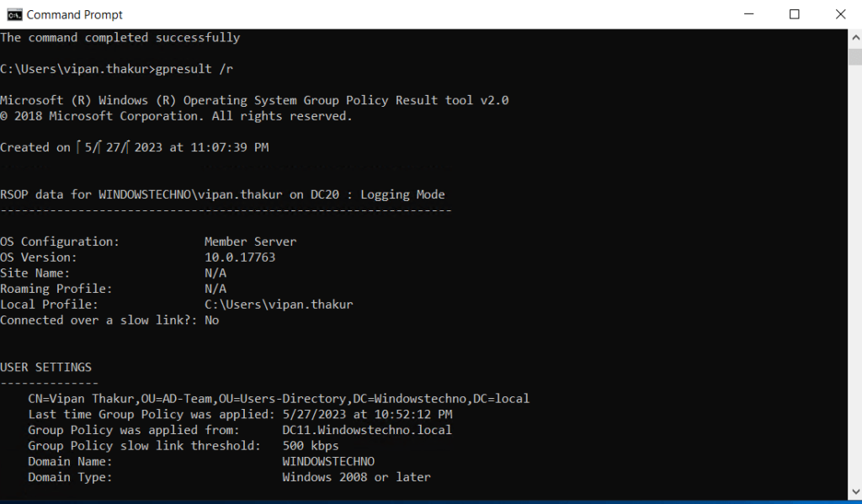Click "The command completed successfully" line
This screenshot has width=862, height=504.
pos(120,37)
